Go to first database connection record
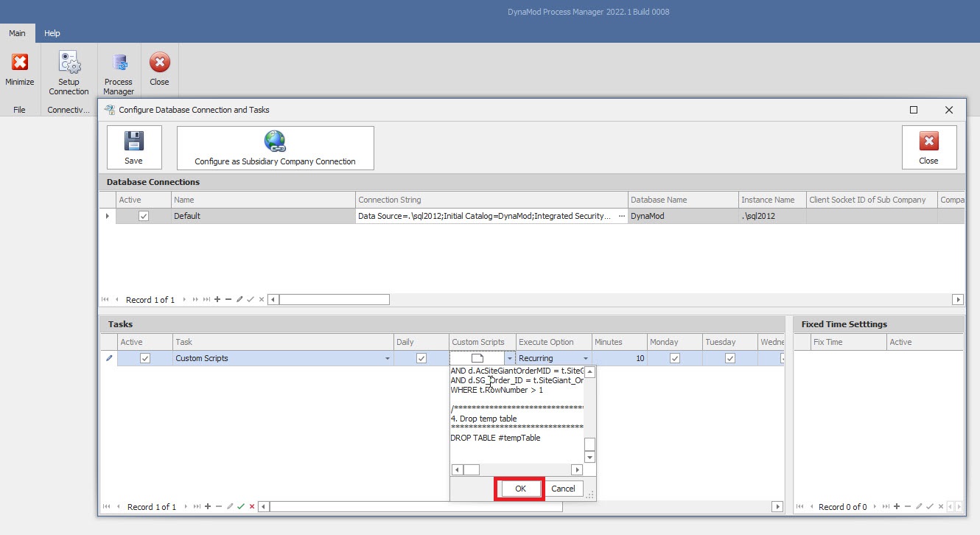This screenshot has width=980, height=535. (105, 300)
